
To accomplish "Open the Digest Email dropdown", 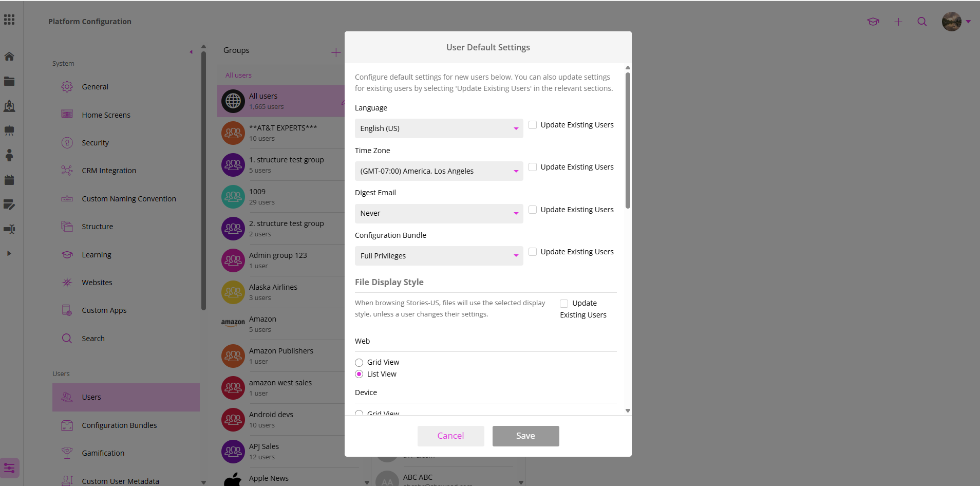I will 439,213.
